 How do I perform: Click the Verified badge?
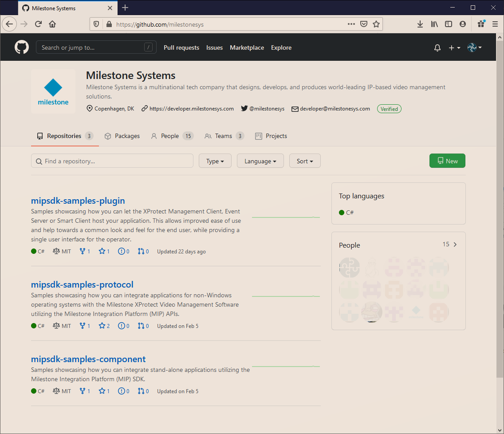[x=389, y=109]
